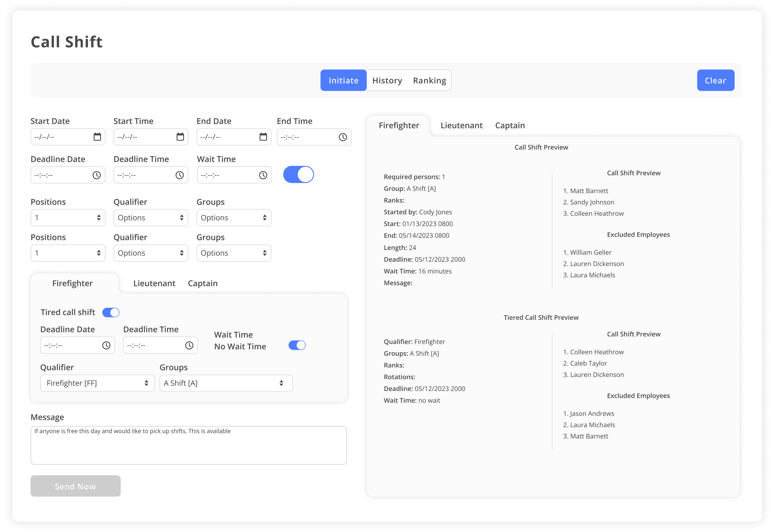Open the first Qualifier Options dropdown

coord(151,217)
